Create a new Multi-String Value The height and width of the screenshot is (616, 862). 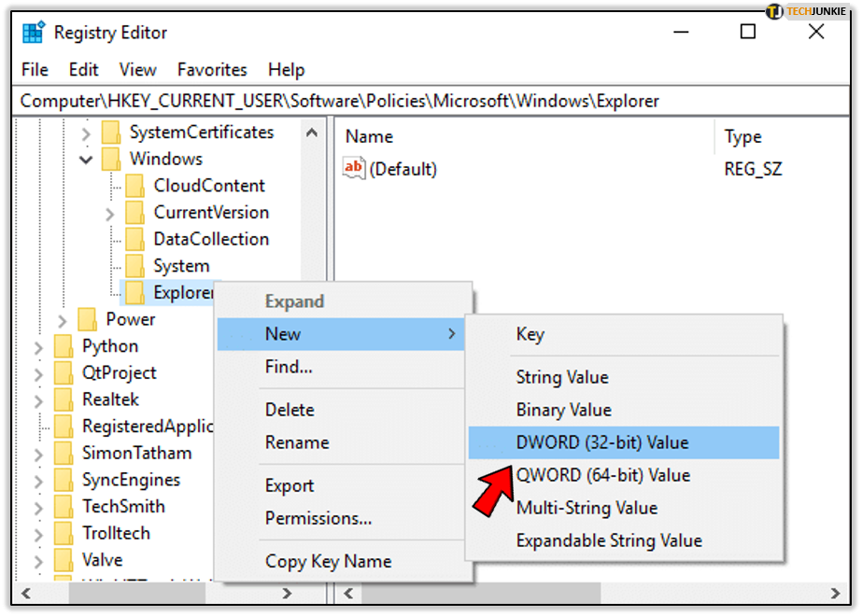click(624, 508)
